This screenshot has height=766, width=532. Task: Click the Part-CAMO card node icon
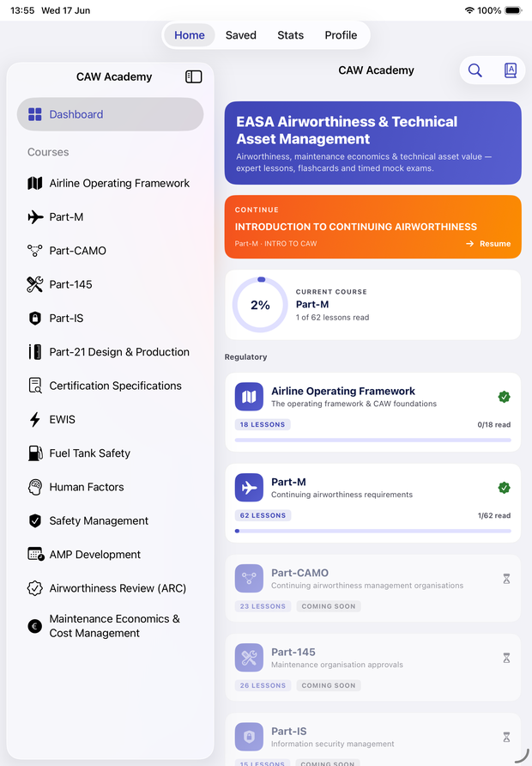(x=249, y=579)
